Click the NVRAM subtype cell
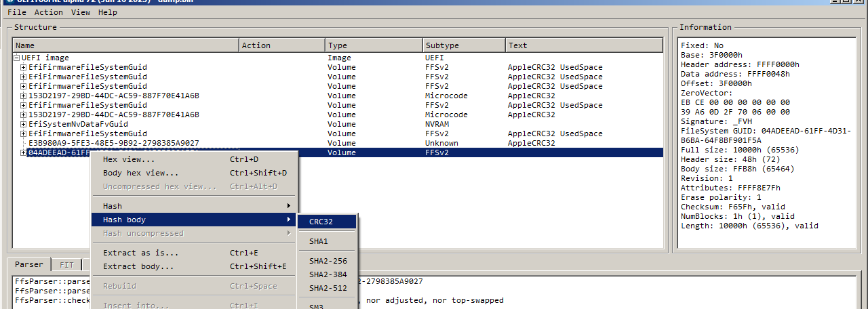This screenshot has width=868, height=309. click(464, 124)
